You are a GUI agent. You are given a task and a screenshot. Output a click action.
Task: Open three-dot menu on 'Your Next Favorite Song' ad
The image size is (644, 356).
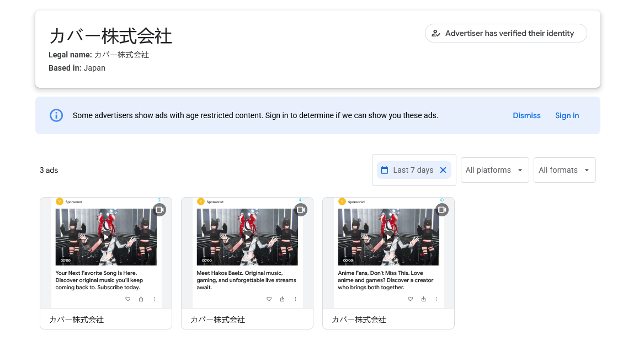[x=154, y=299]
